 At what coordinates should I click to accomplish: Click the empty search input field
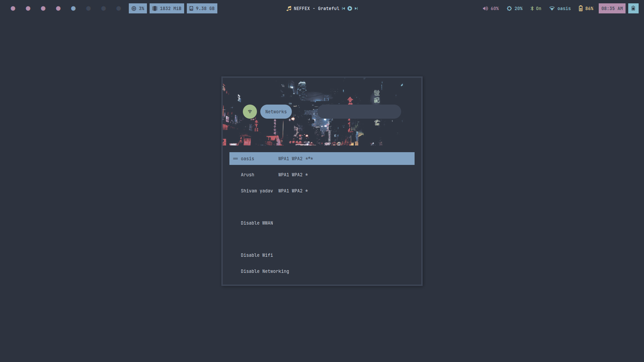pyautogui.click(x=359, y=112)
